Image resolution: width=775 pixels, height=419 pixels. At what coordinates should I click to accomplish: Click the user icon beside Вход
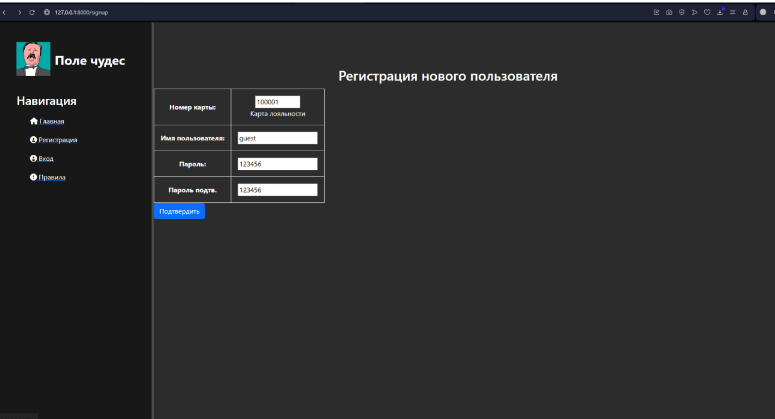pos(34,158)
